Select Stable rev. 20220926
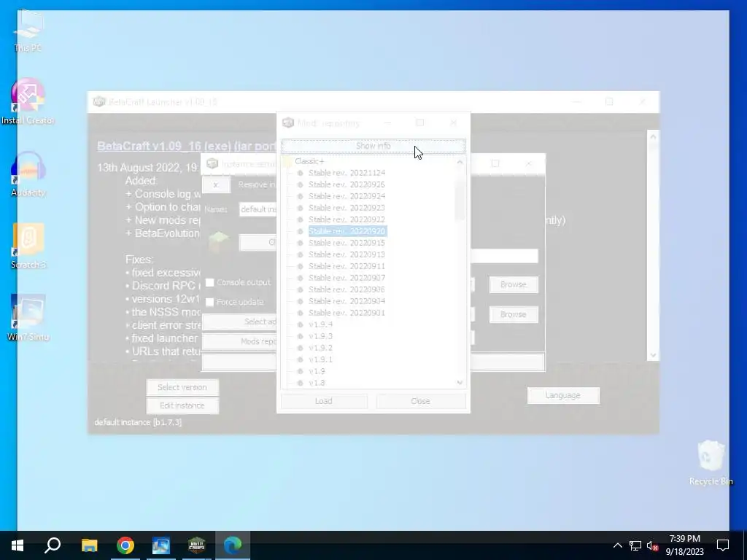The image size is (747, 560). 347,184
